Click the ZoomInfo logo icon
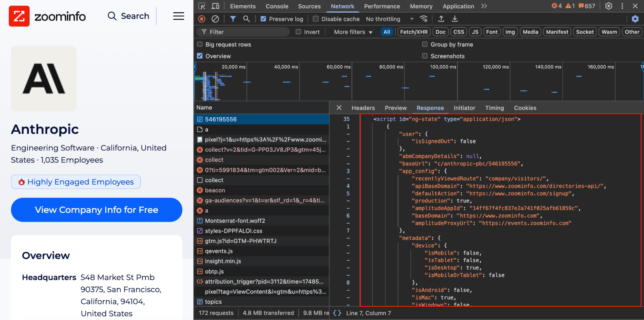Screen dimensions: 644x320 19,16
